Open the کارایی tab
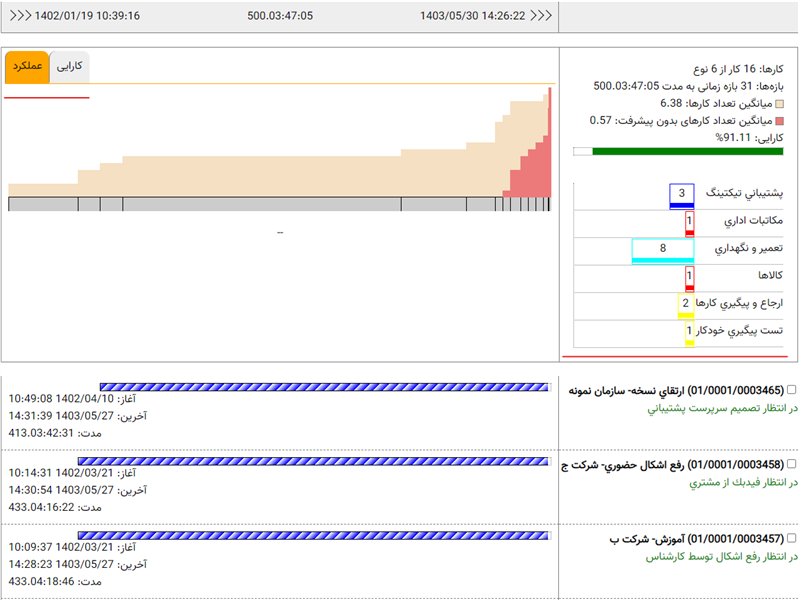 tap(69, 67)
